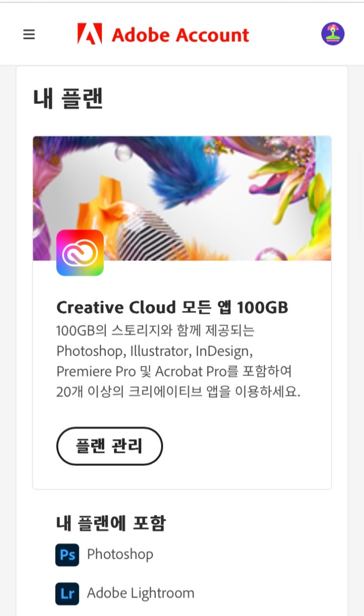Click the plan description paragraph text
Image resolution: width=364 pixels, height=616 pixels.
tap(178, 361)
